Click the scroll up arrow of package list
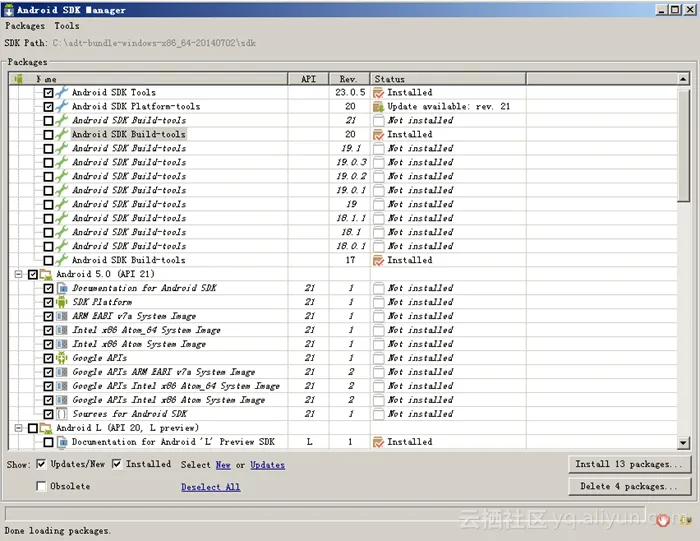Screen dimensions: 700x541 [683, 79]
